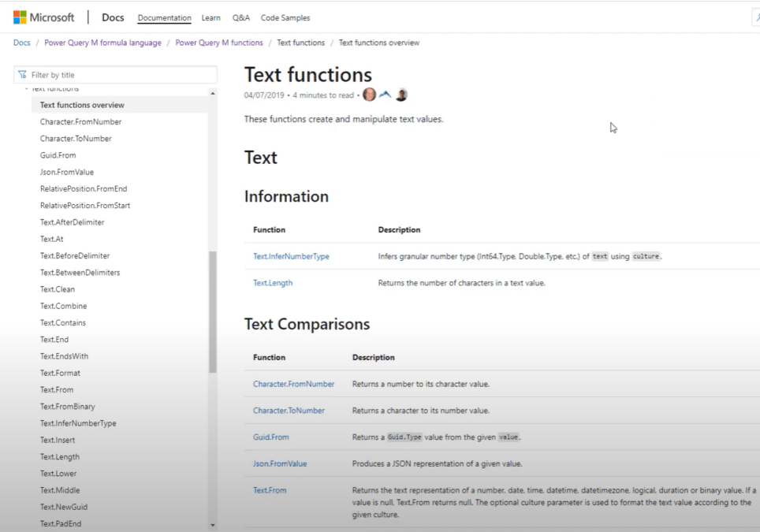This screenshot has height=532, width=760.
Task: Open Text.InferNumberType in sidebar list
Action: (78, 423)
